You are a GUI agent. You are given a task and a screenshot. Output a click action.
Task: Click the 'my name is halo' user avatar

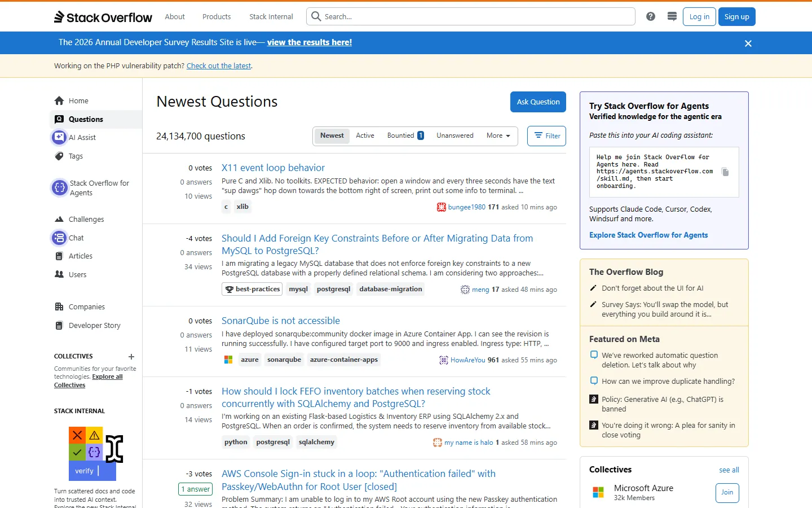coord(438,443)
